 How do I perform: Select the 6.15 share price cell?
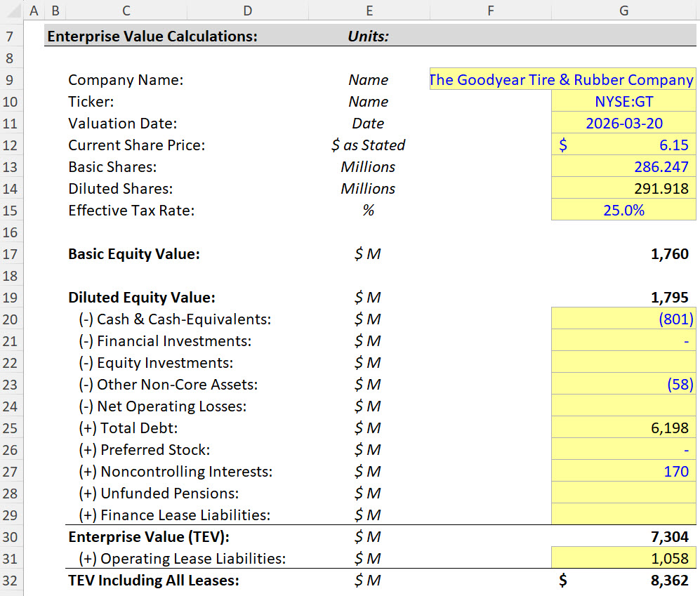623,145
